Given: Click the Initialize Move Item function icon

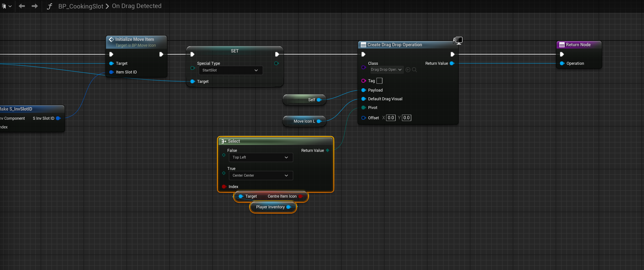Looking at the screenshot, I should 111,39.
